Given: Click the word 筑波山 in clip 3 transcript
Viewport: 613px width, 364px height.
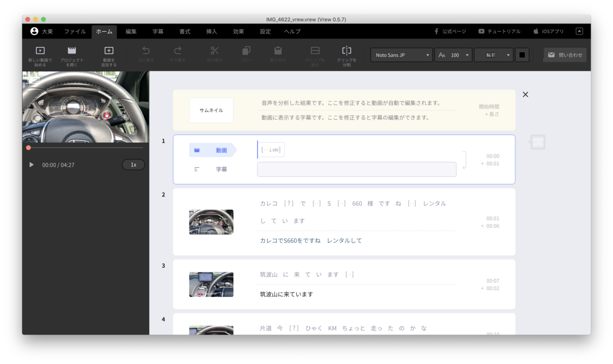Looking at the screenshot, I should tap(269, 274).
